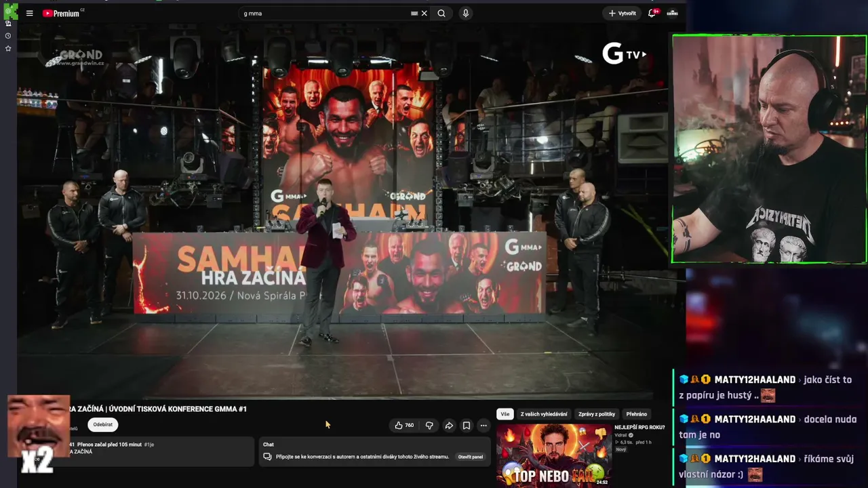Image resolution: width=868 pixels, height=488 pixels.
Task: Click the green browser sidebar logo icon
Action: coord(10,11)
